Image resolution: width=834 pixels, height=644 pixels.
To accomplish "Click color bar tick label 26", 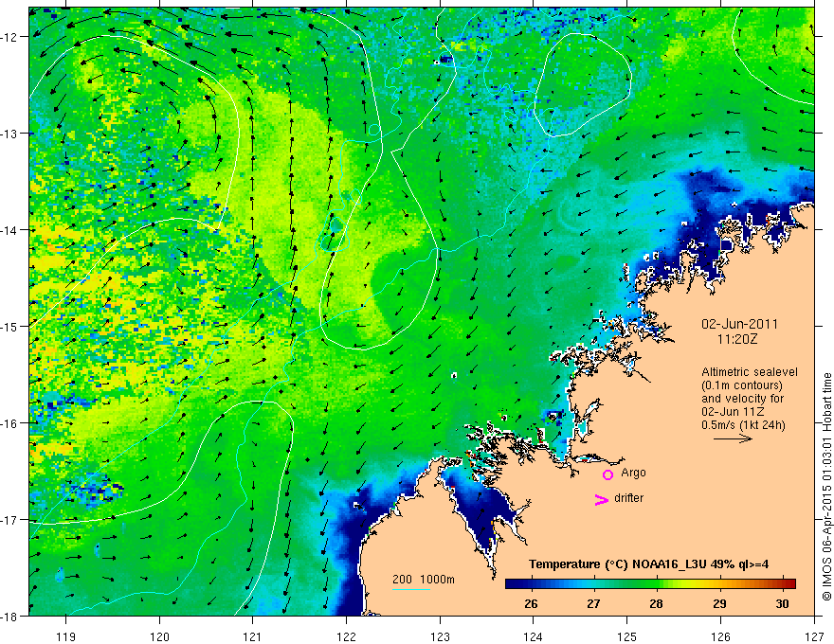I will [531, 603].
